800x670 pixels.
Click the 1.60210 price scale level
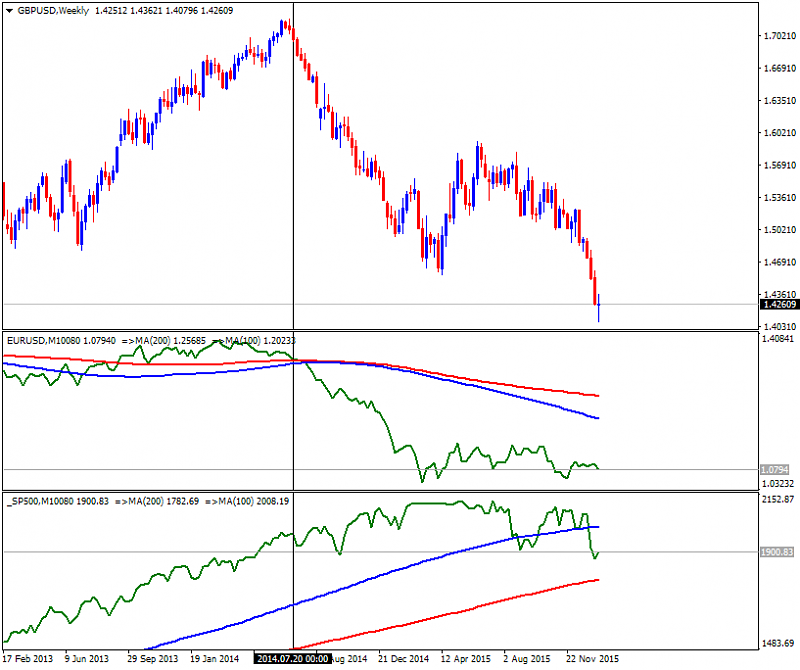pos(778,133)
